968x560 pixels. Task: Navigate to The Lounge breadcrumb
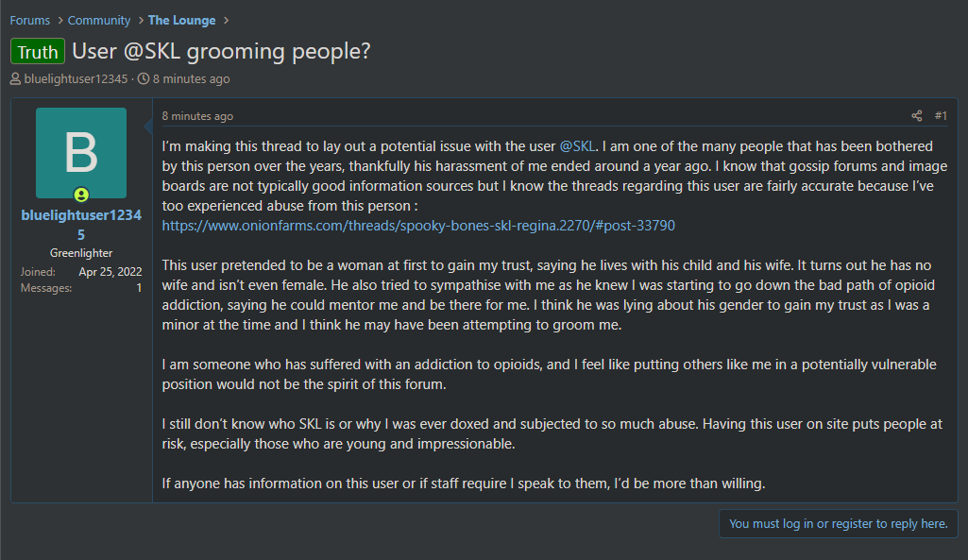click(181, 21)
